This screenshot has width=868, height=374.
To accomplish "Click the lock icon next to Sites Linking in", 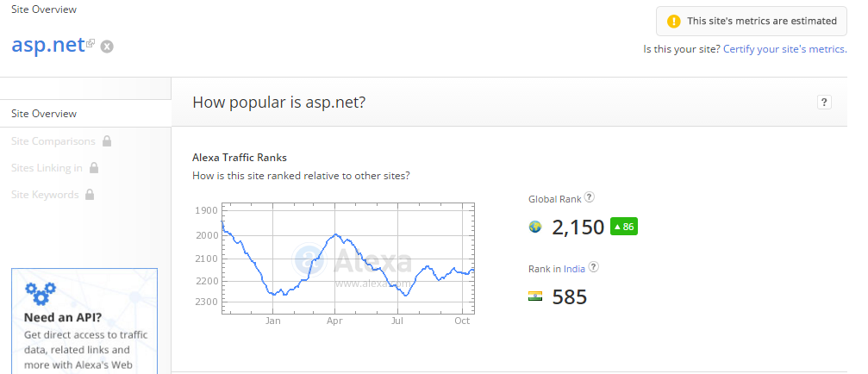I will tap(94, 168).
